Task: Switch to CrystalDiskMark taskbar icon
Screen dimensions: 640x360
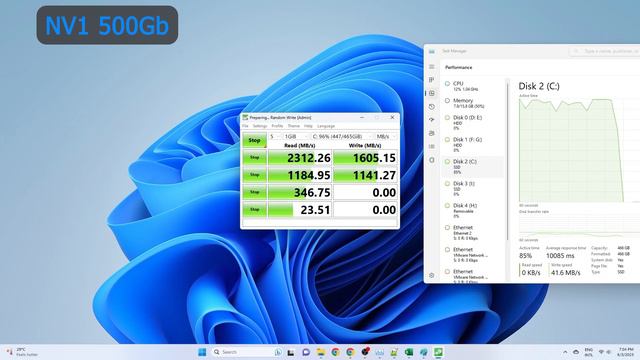Action: coord(438,352)
